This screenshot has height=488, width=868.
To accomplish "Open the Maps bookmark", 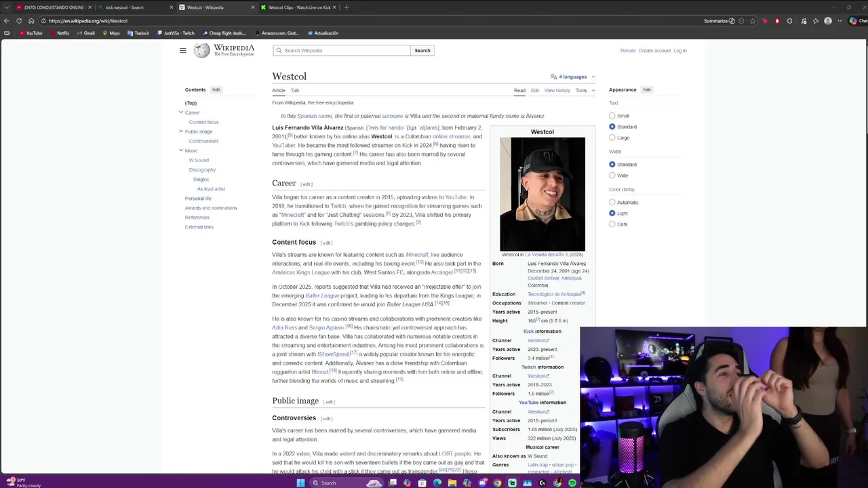I will [x=111, y=33].
